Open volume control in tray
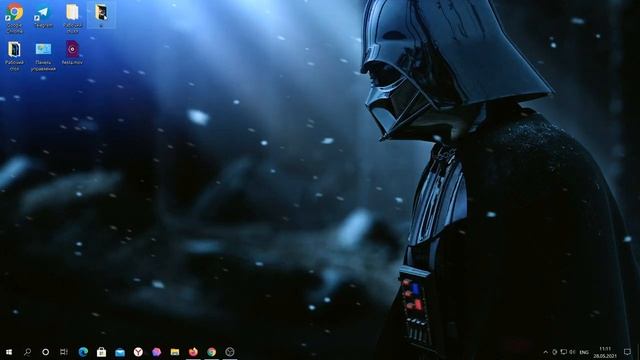This screenshot has width=640, height=360. pos(572,352)
